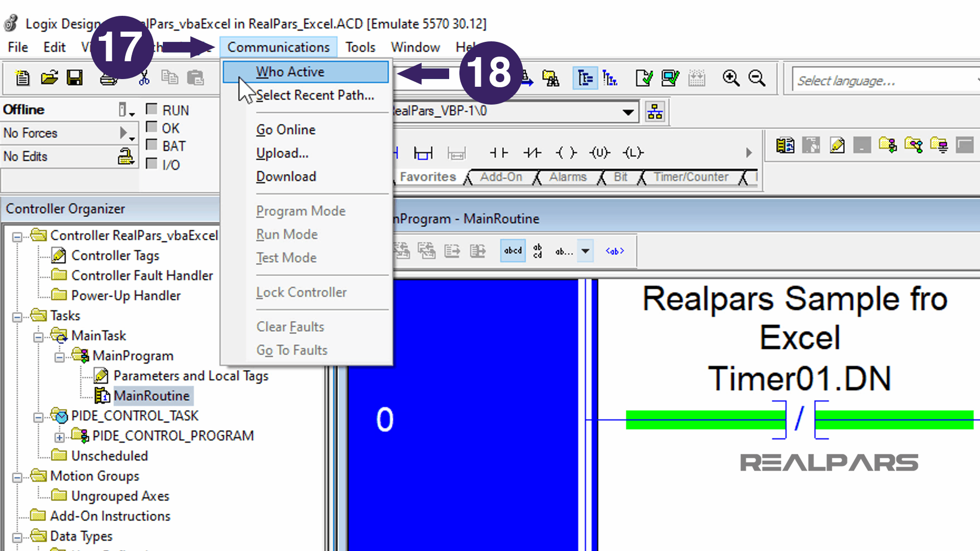This screenshot has height=551, width=980.
Task: Click the <ab> tag display icon
Action: coord(615,251)
